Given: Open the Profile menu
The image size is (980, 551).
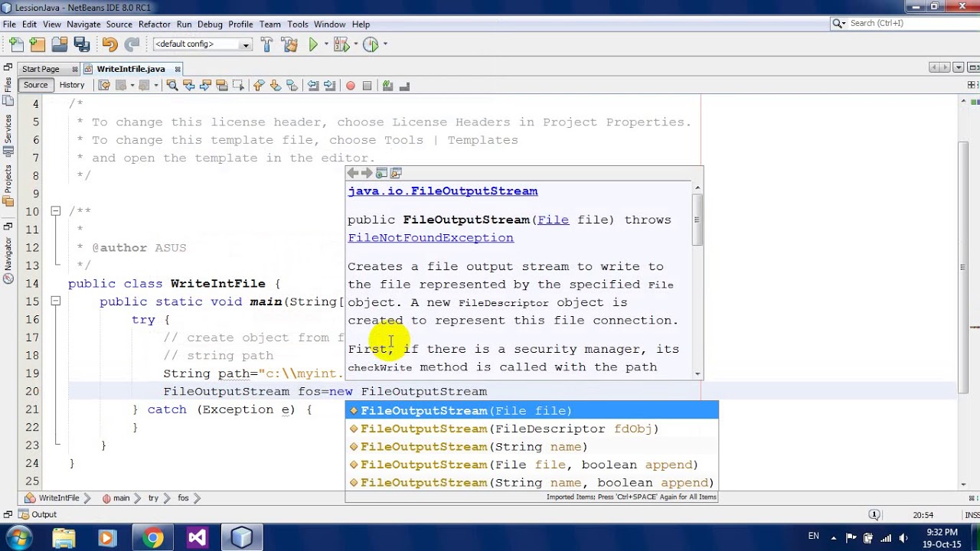Looking at the screenshot, I should click(x=240, y=24).
